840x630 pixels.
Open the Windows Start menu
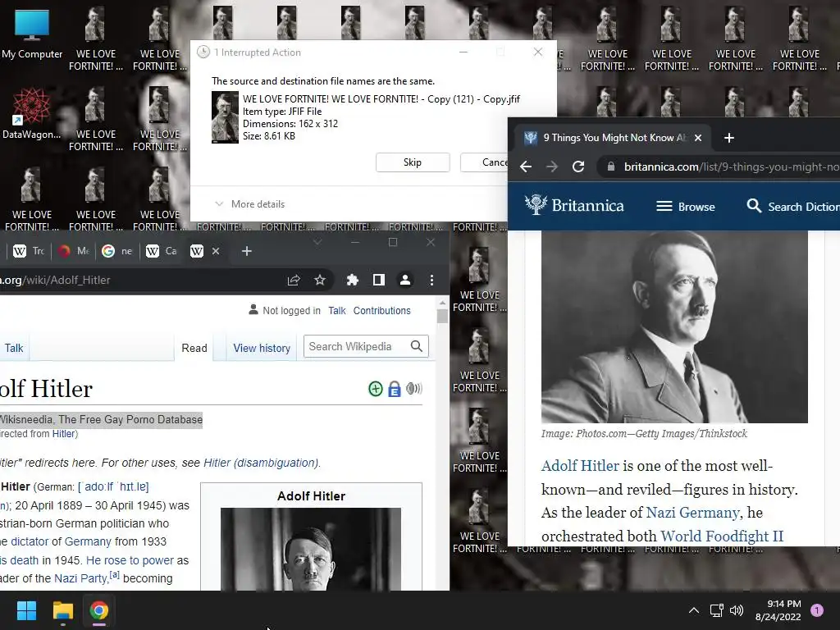pyautogui.click(x=26, y=610)
